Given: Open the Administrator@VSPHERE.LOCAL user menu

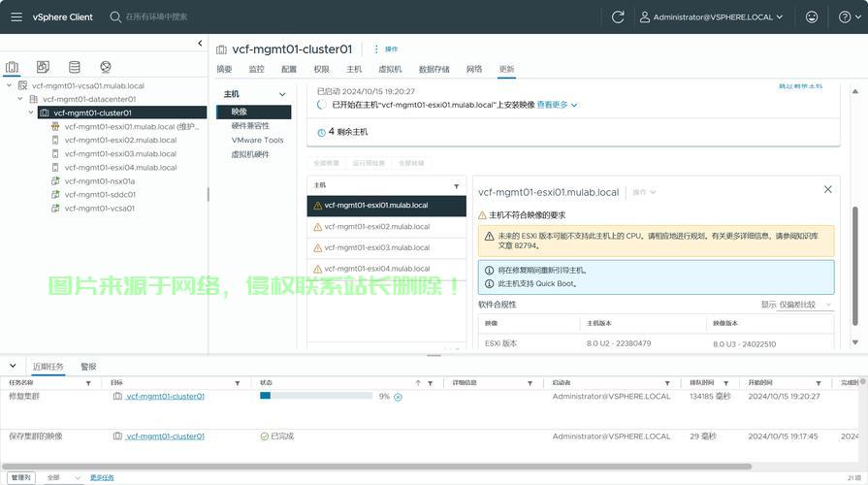Looking at the screenshot, I should [x=711, y=17].
